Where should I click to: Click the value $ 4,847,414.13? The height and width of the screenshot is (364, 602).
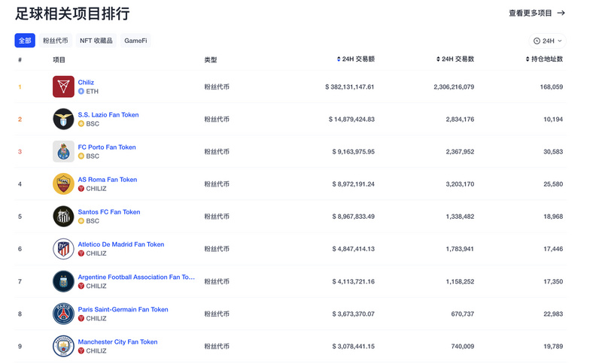pyautogui.click(x=354, y=249)
